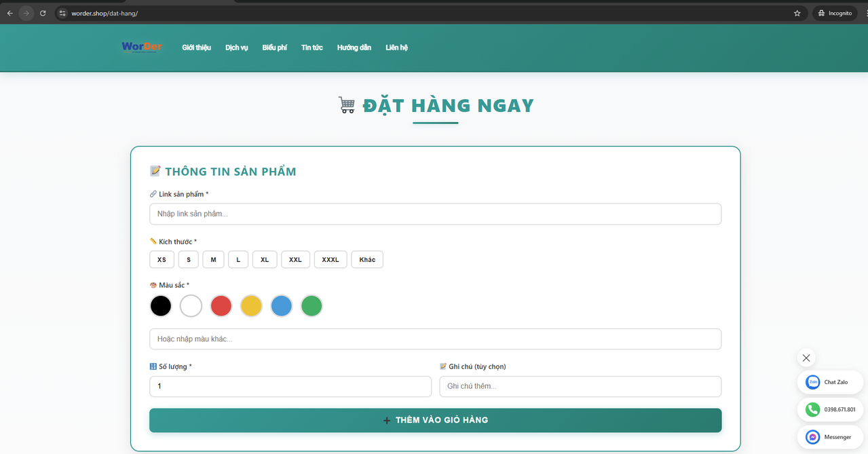Reload the page with the refresh icon
The height and width of the screenshot is (454, 868).
(43, 13)
